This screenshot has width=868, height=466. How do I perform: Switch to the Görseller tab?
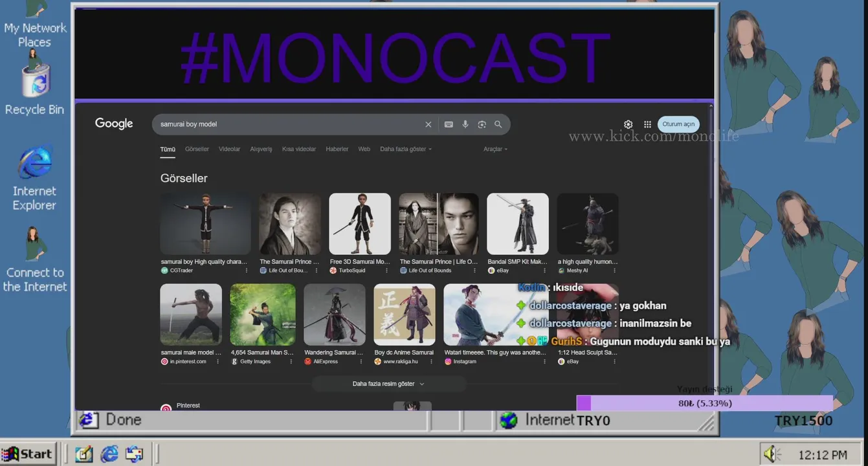[x=197, y=149]
